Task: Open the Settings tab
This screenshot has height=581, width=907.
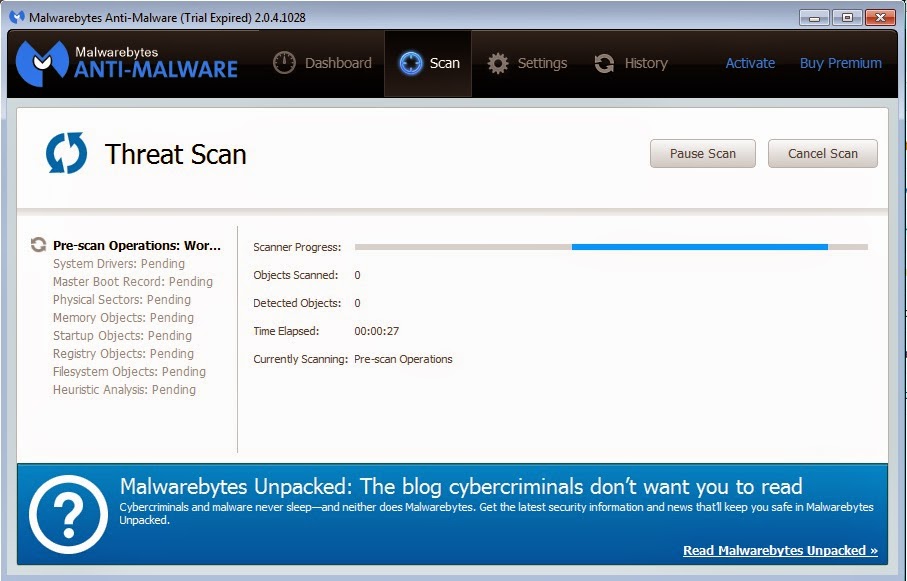Action: (x=527, y=63)
